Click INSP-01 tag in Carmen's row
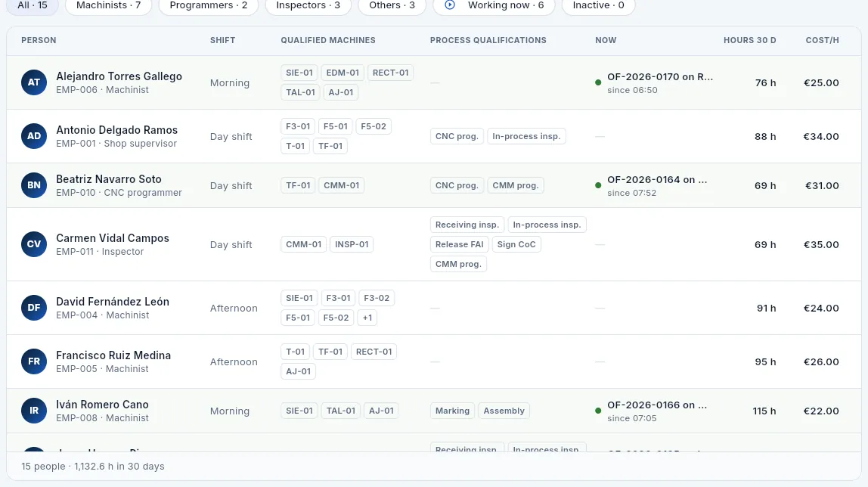 352,244
